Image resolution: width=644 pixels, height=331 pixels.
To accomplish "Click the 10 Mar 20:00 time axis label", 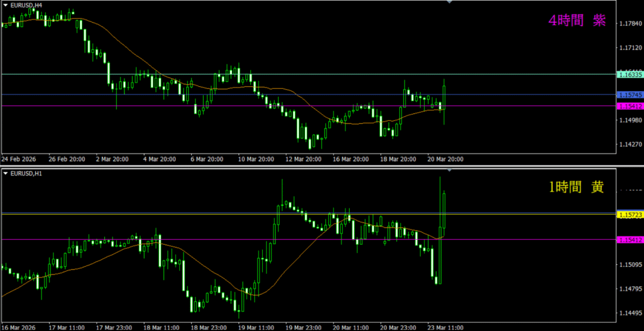I will tap(255, 159).
